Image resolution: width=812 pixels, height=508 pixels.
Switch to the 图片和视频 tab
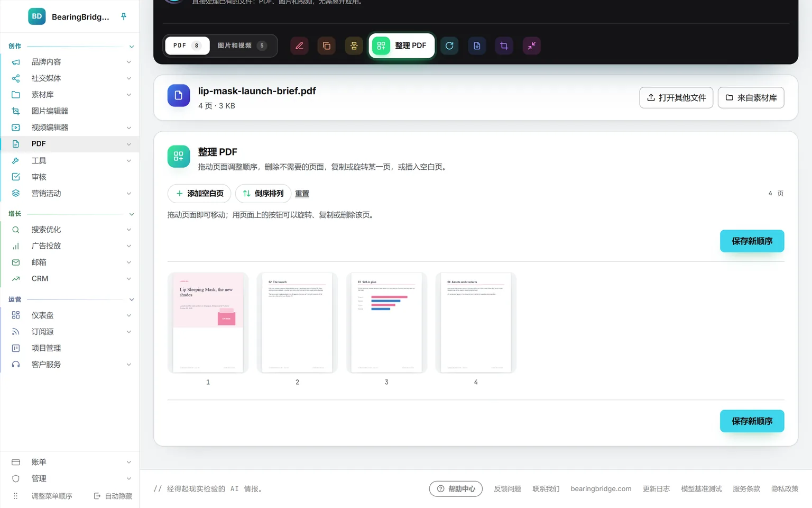[242, 46]
